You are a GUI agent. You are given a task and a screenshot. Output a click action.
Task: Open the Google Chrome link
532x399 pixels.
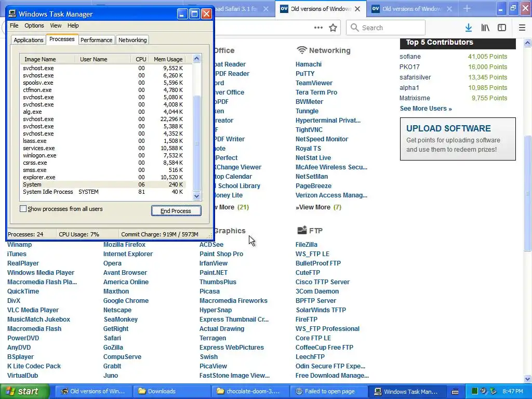click(126, 301)
